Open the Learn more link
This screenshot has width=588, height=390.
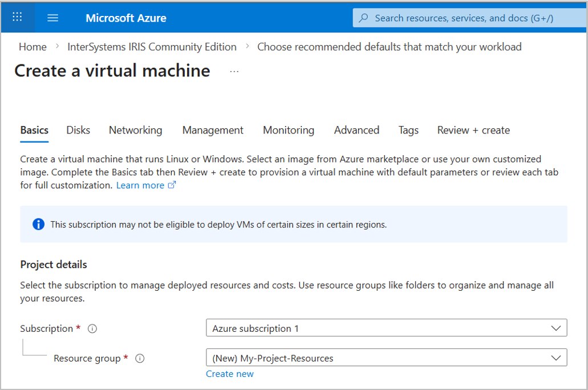[140, 185]
